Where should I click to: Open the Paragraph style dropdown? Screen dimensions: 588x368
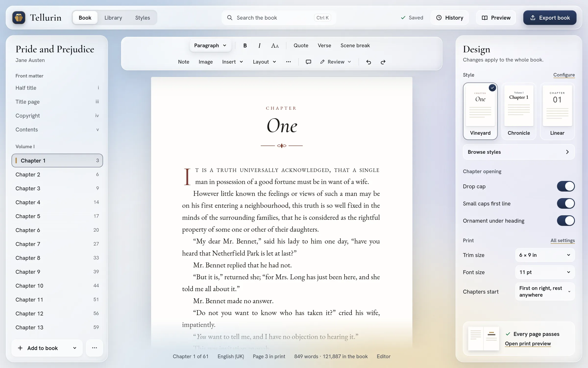click(x=210, y=46)
